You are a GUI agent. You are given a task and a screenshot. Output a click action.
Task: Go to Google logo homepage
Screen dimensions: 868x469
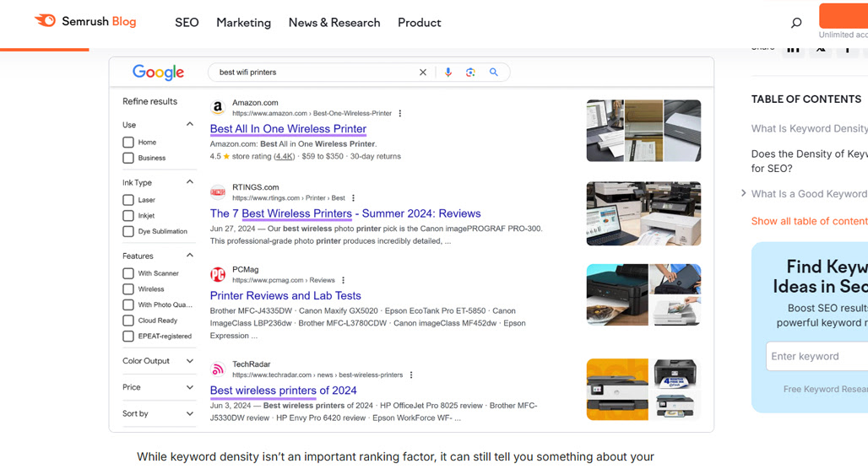click(159, 73)
